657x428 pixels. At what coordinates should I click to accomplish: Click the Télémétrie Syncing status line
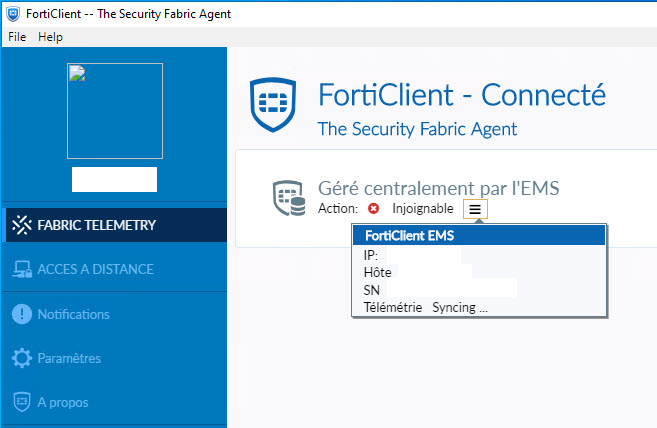(426, 307)
